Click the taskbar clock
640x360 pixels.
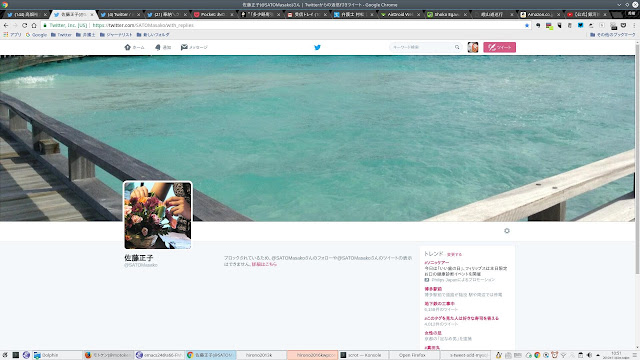[x=616, y=355]
